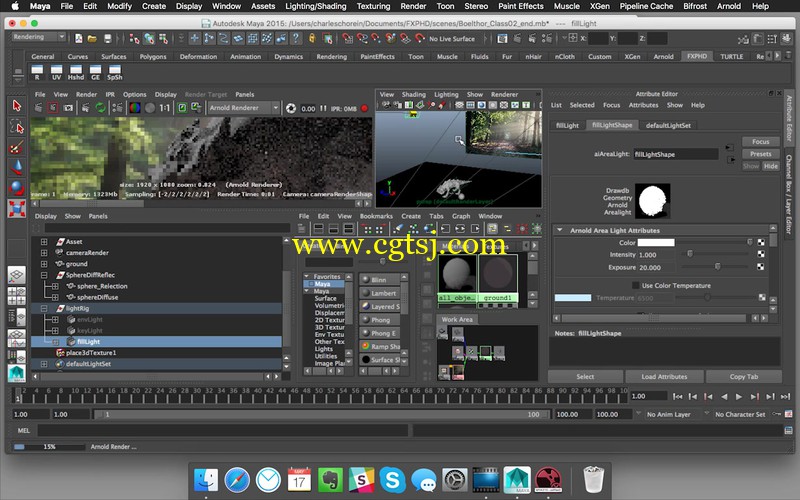Collapse the lightRig group in Outliner
The image size is (800, 500).
click(44, 309)
